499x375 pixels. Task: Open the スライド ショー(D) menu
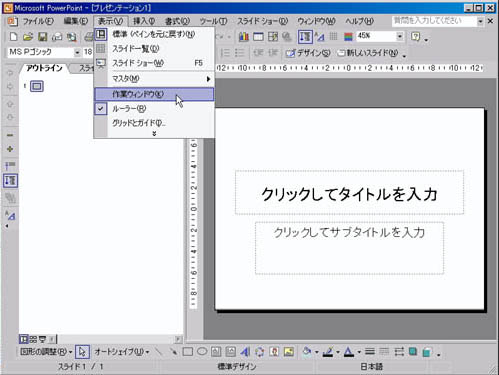262,21
